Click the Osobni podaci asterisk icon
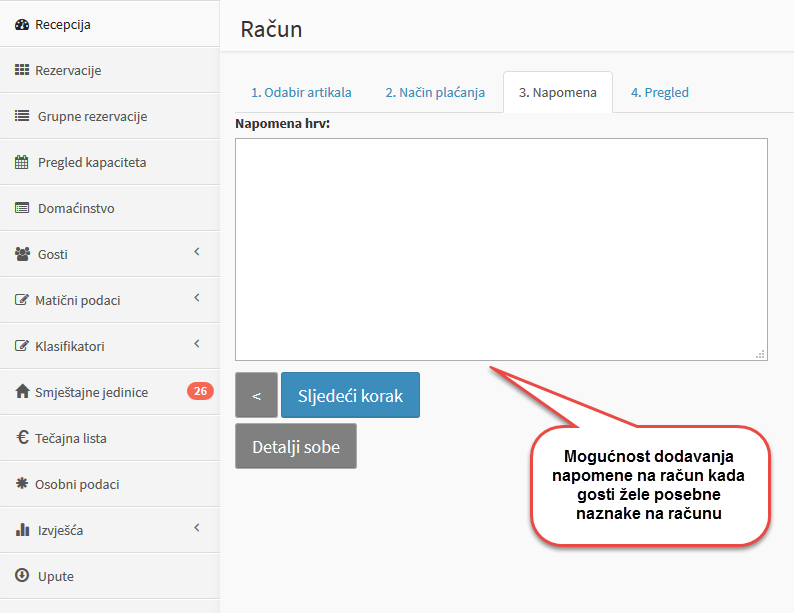The height and width of the screenshot is (613, 794). point(22,483)
